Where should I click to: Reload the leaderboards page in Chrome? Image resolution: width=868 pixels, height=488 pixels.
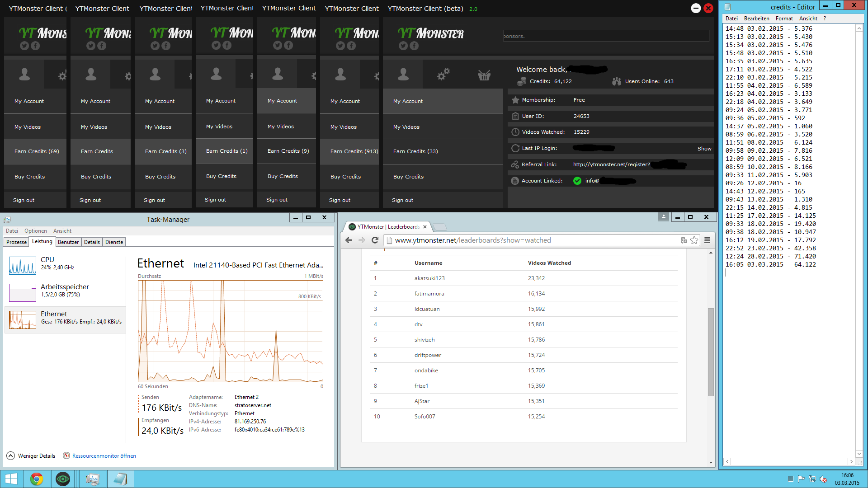pyautogui.click(x=375, y=240)
